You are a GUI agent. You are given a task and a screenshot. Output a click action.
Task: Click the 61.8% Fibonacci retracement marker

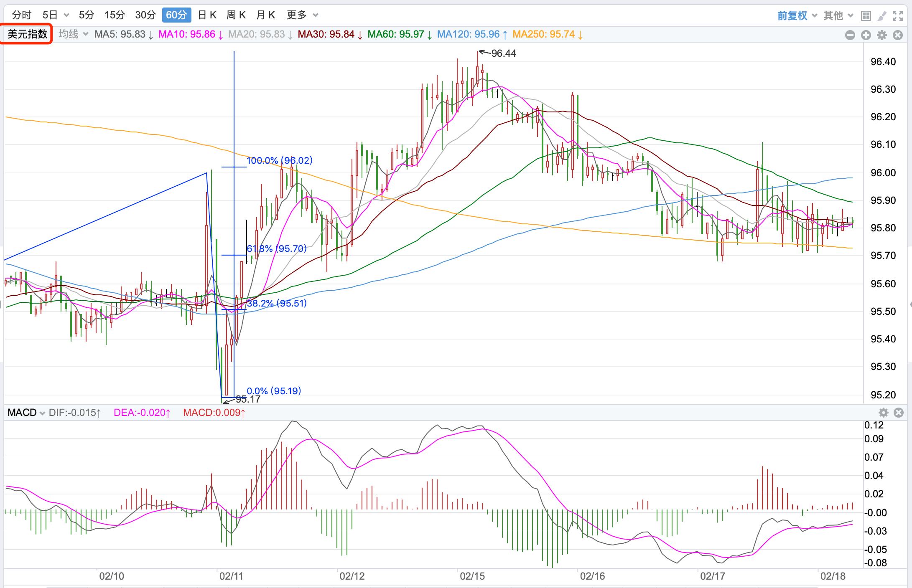pos(277,249)
